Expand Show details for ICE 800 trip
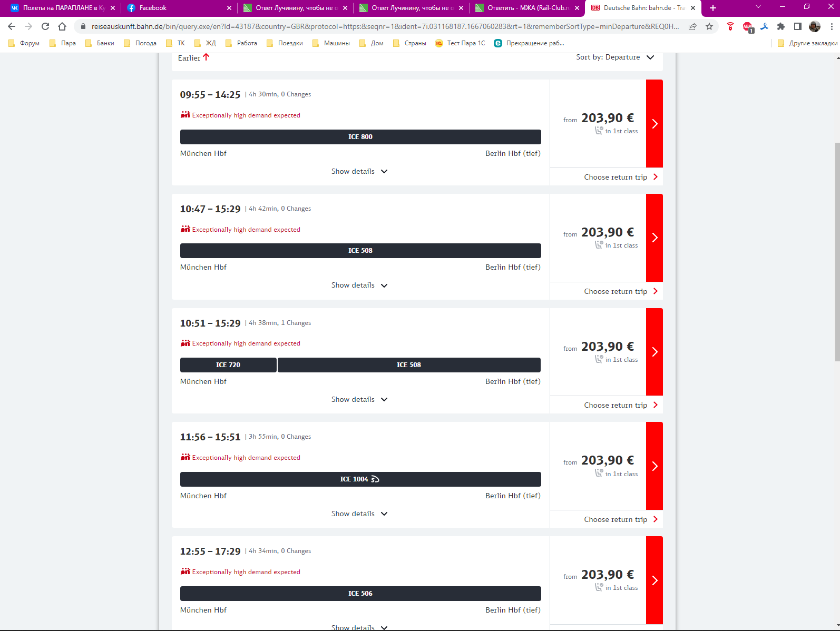840x631 pixels. (359, 172)
